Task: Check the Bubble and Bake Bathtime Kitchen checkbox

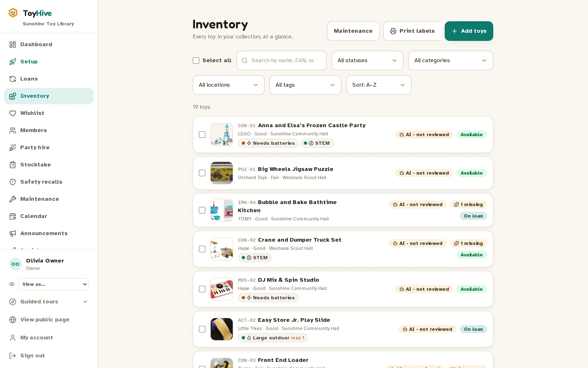Action: [x=202, y=210]
